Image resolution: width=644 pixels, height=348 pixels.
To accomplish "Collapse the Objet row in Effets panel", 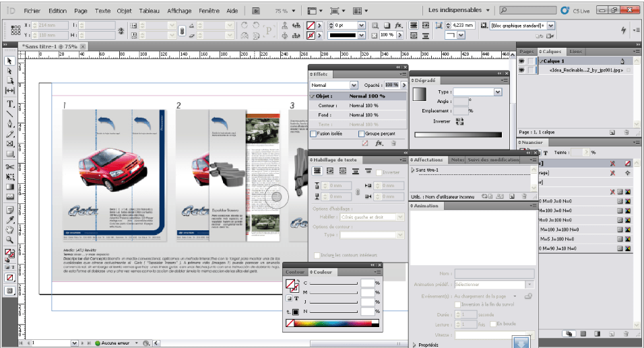I will [x=313, y=96].
